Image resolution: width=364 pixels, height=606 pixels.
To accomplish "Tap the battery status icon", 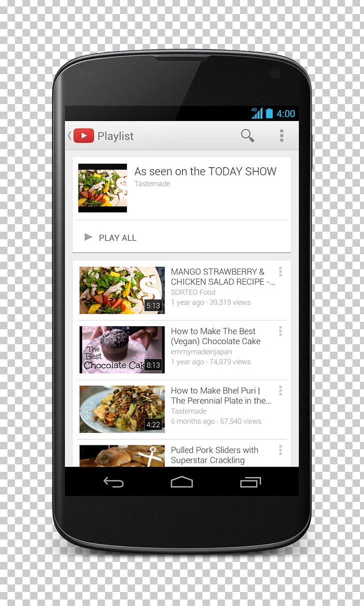I will pos(269,114).
